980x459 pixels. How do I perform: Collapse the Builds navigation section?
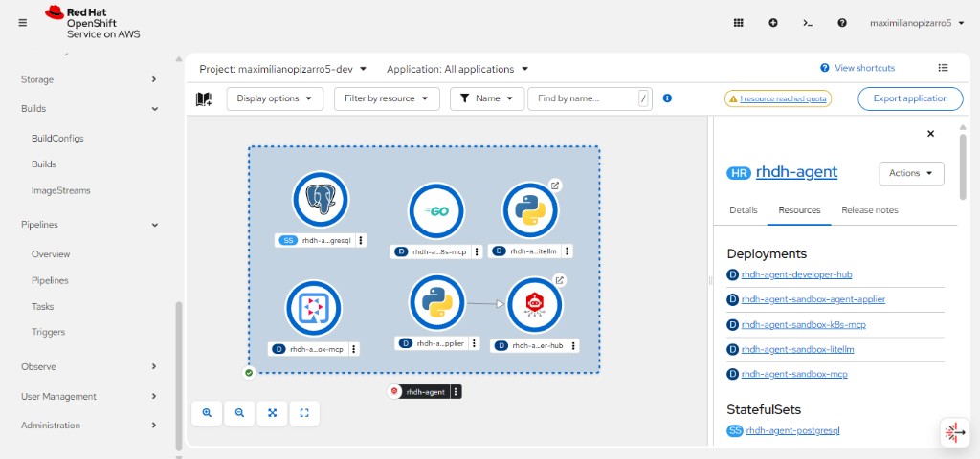pyautogui.click(x=88, y=109)
